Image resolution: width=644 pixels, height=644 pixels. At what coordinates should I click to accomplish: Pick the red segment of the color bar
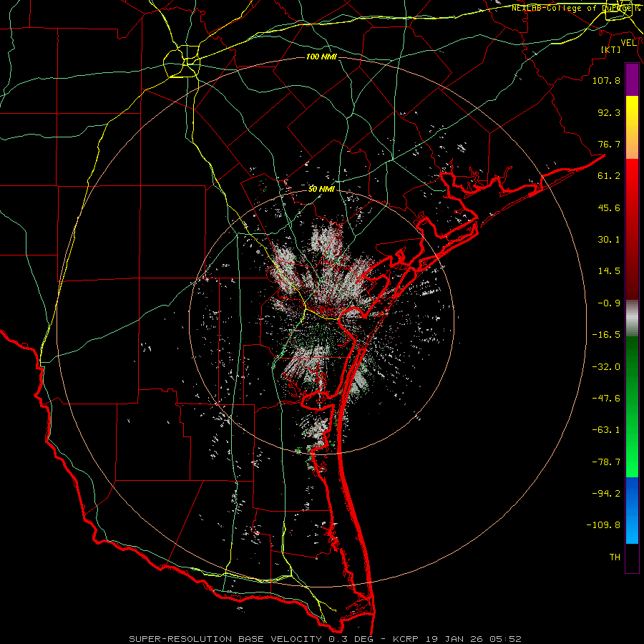(x=632, y=229)
